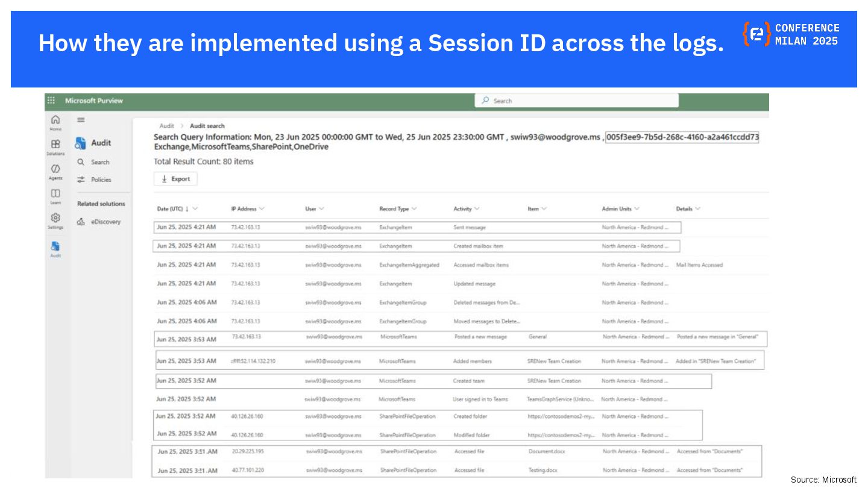Viewport: 868px width, 488px height.
Task: Click the TeamsGraphService item cell
Action: (561, 399)
